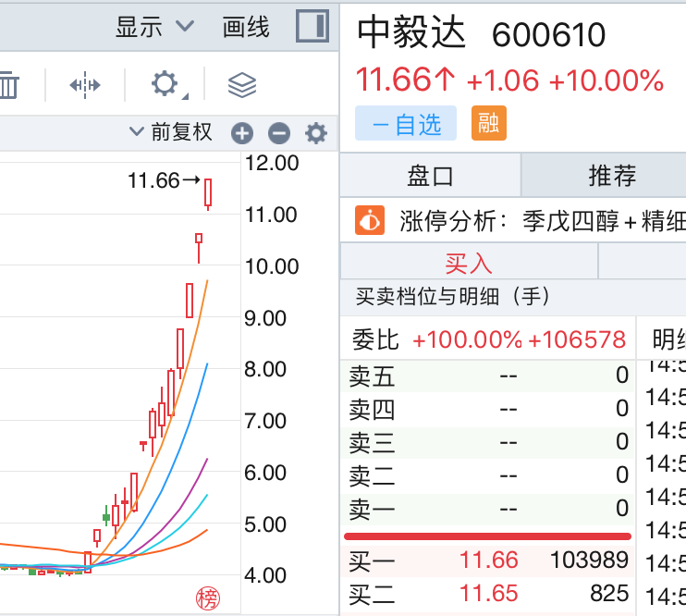This screenshot has height=616, width=686.
Task: Select the 11.66 price label on chart
Action: 153,180
